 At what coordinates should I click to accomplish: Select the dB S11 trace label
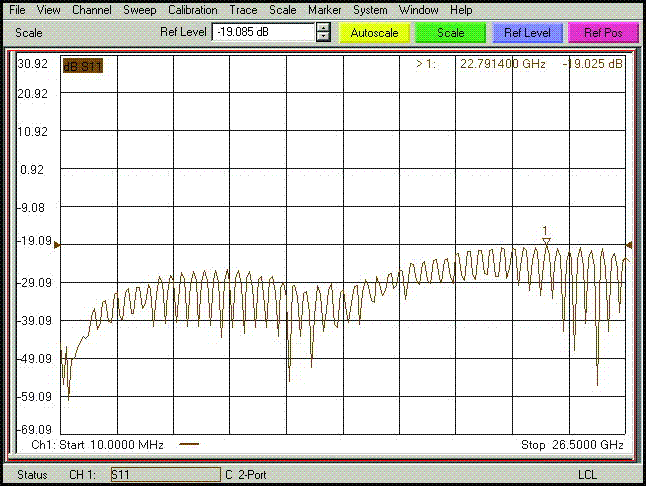[x=82, y=66]
